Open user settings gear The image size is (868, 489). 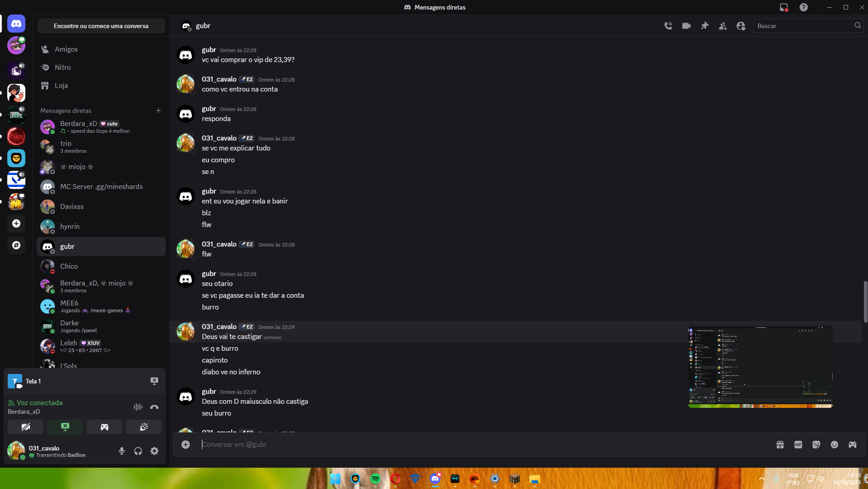154,451
